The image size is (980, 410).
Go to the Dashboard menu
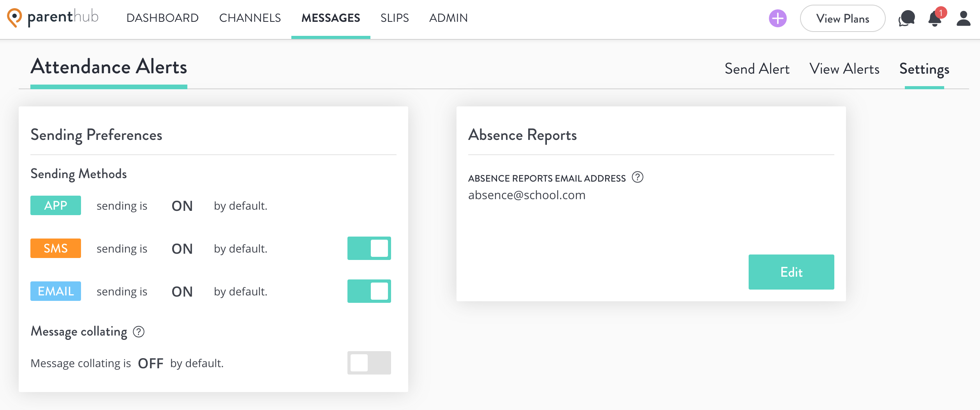point(162,18)
